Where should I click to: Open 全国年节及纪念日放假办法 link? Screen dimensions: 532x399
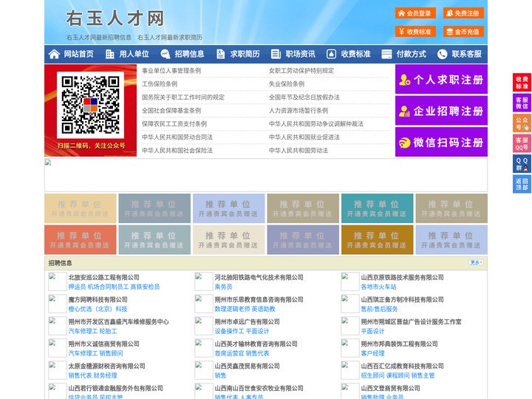[x=304, y=97]
